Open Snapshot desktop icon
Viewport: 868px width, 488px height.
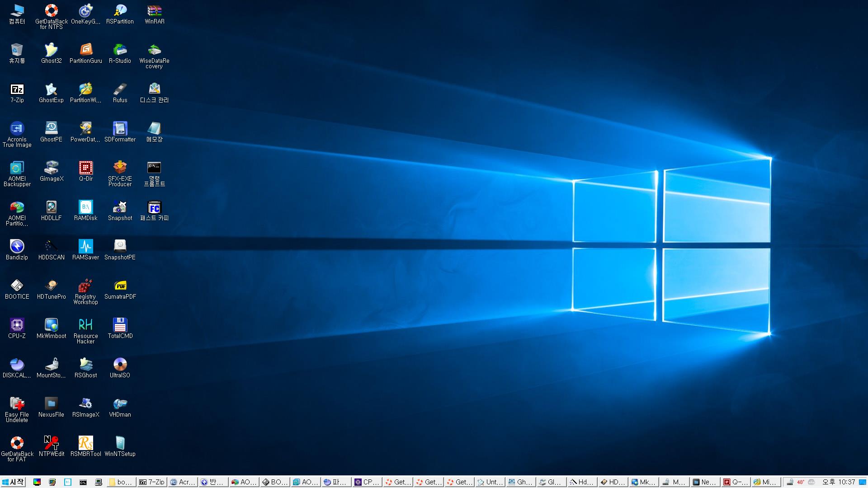tap(120, 211)
